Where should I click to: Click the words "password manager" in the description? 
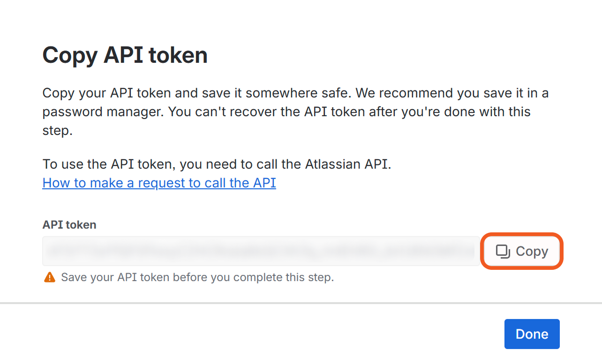pos(102,112)
